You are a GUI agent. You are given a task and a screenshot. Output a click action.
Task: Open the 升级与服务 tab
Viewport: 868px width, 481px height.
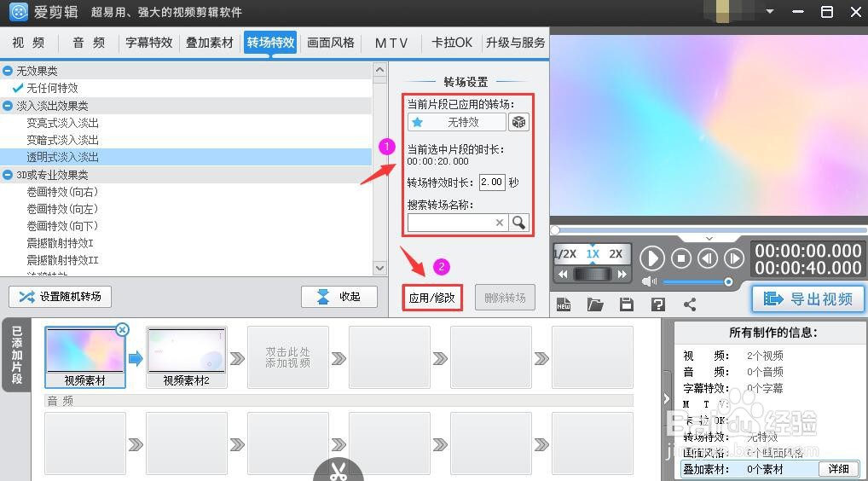[x=515, y=43]
